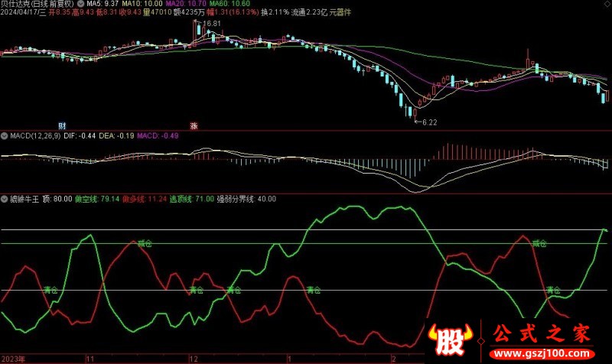The image size is (612, 364).
Task: Click the change value 幅1.31(16.13%)
Action: tap(233, 12)
